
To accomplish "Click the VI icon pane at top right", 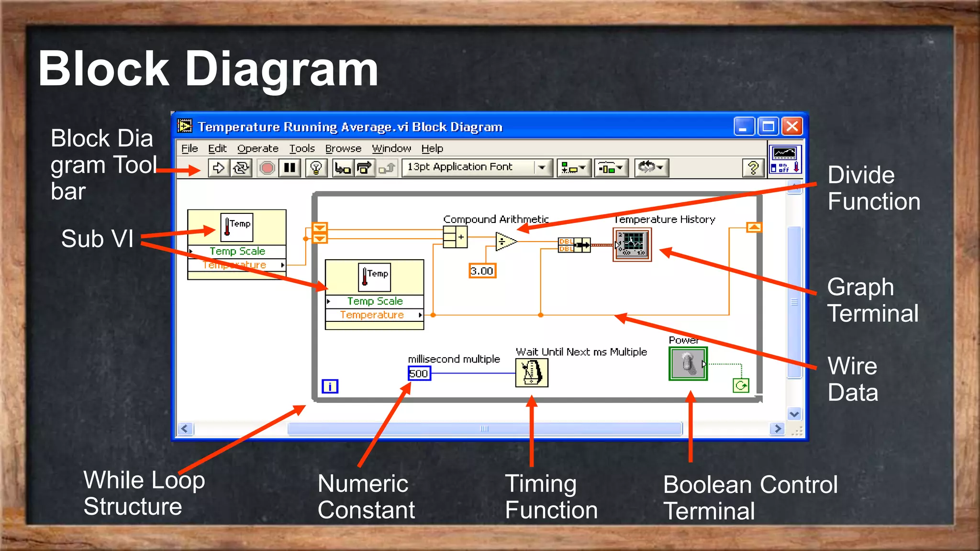I will pyautogui.click(x=785, y=159).
